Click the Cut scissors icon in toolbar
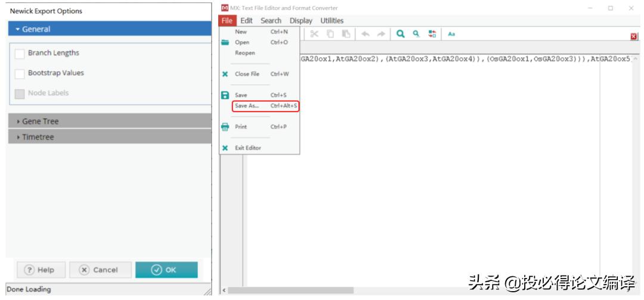The width and height of the screenshot is (644, 300). tap(314, 35)
